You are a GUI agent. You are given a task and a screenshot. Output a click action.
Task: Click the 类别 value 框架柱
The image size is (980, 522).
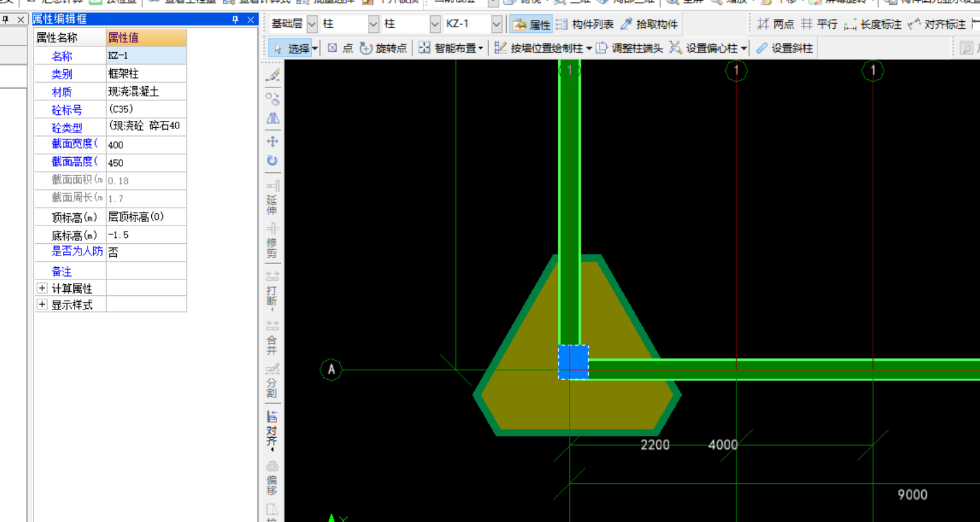[146, 74]
